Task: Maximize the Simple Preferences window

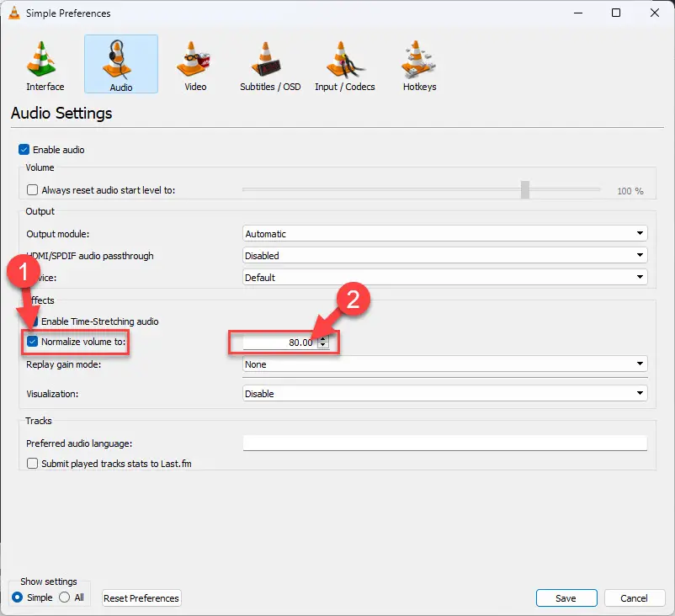Action: tap(616, 13)
